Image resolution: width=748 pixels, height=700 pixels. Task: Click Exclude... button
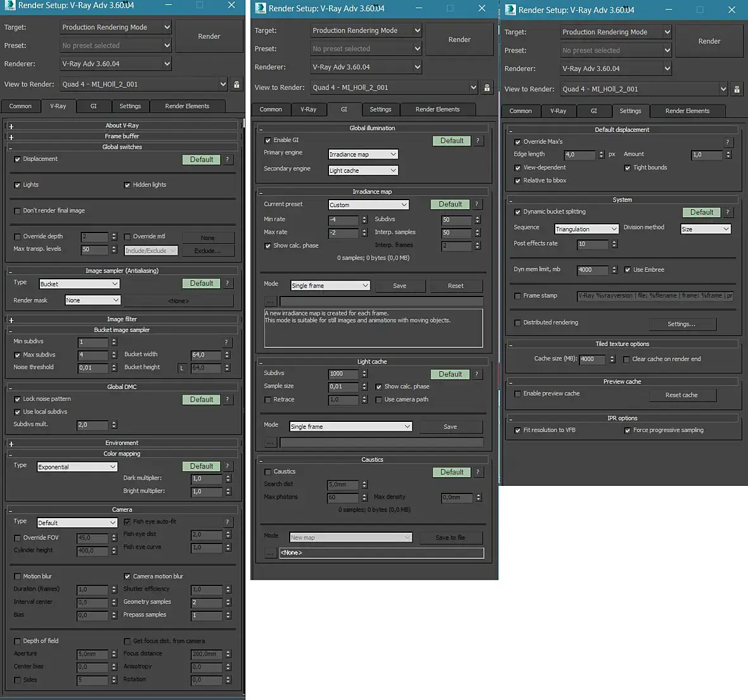[207, 251]
